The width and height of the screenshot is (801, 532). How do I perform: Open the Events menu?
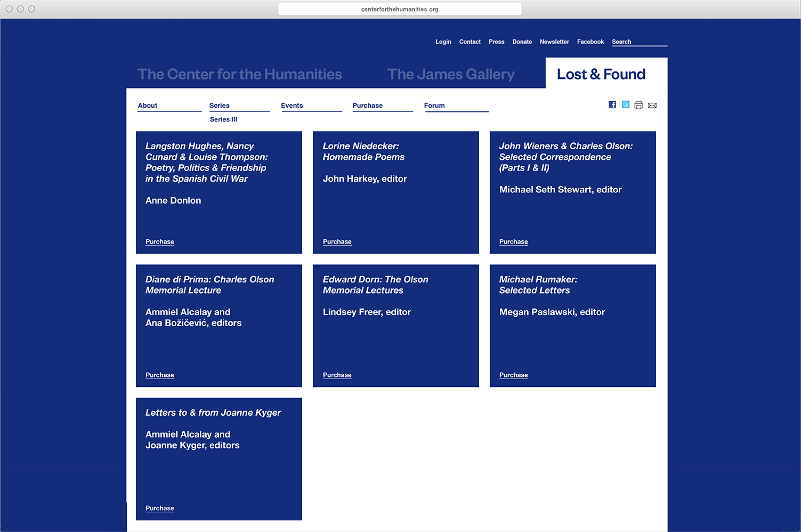coord(292,106)
